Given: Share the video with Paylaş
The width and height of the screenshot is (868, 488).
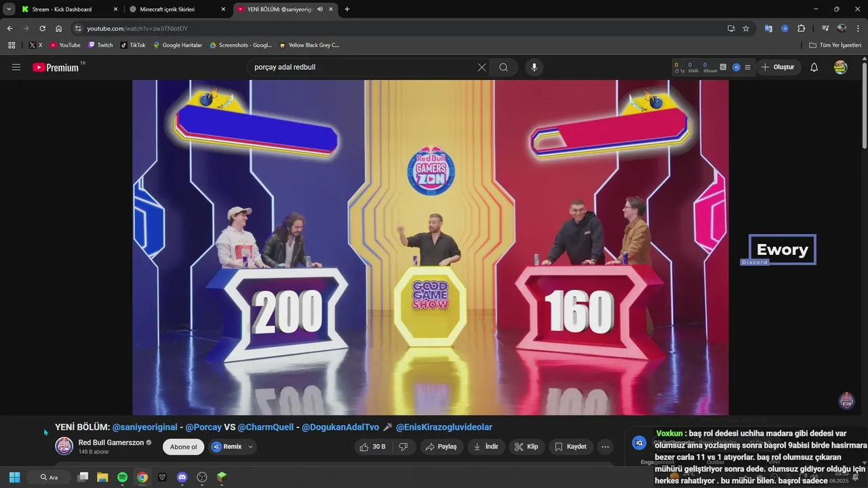Looking at the screenshot, I should [441, 447].
